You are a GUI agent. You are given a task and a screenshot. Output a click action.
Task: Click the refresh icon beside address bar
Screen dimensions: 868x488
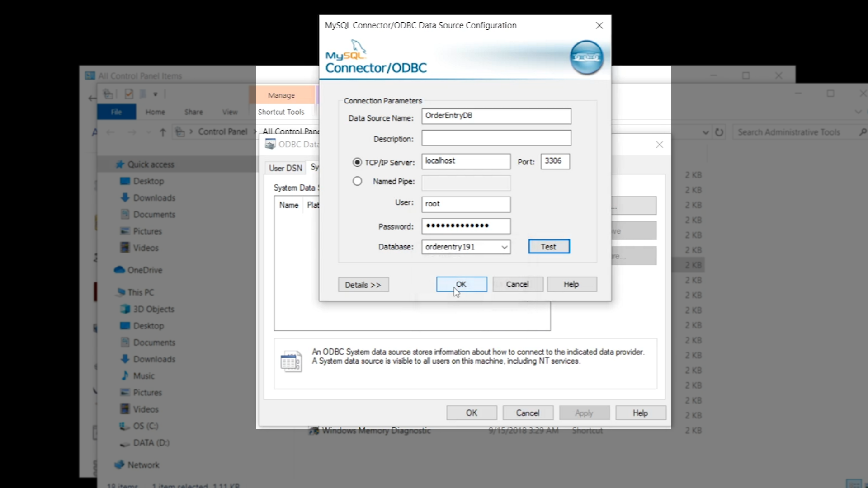[719, 132]
